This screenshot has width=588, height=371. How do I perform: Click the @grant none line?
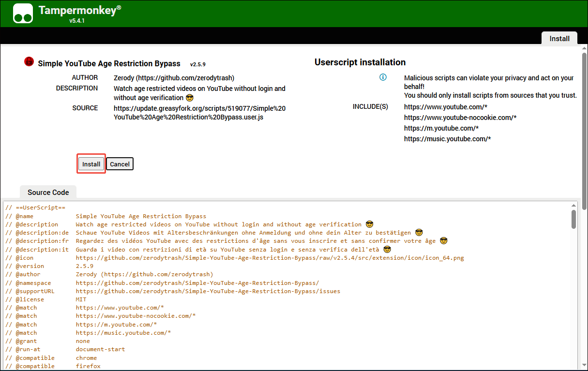48,341
